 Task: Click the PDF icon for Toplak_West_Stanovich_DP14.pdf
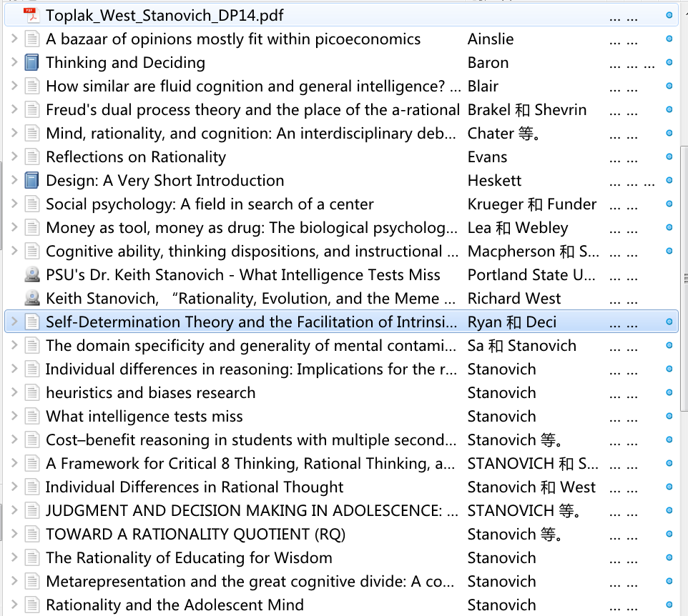31,15
